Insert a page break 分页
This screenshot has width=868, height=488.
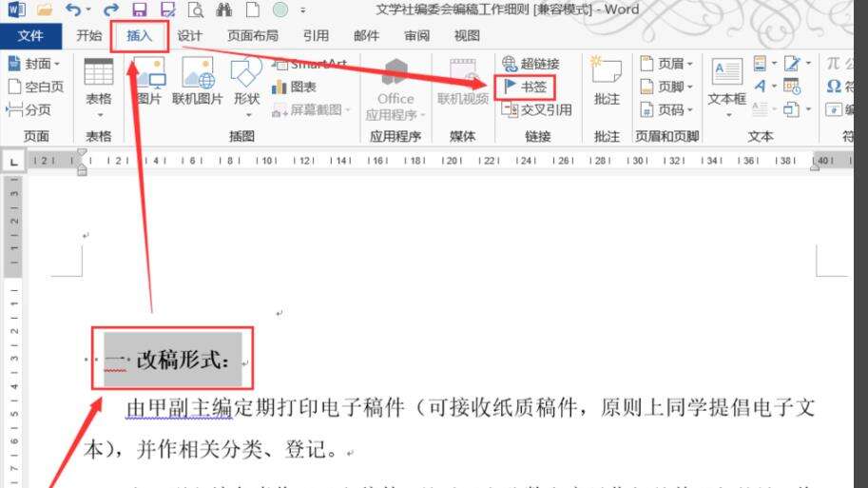pos(29,109)
